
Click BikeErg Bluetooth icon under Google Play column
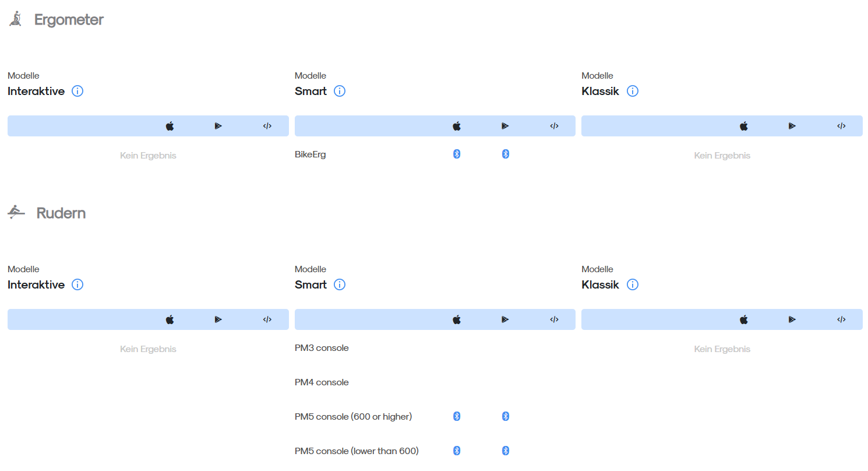click(x=506, y=154)
